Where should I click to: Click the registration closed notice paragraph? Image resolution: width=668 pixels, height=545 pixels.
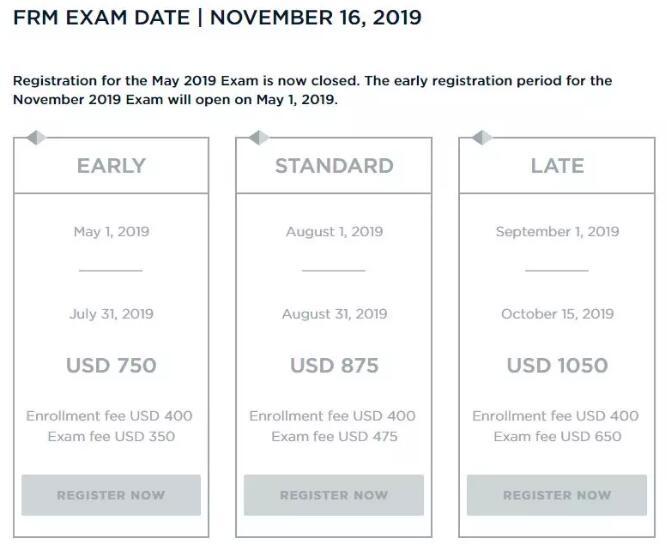point(312,90)
